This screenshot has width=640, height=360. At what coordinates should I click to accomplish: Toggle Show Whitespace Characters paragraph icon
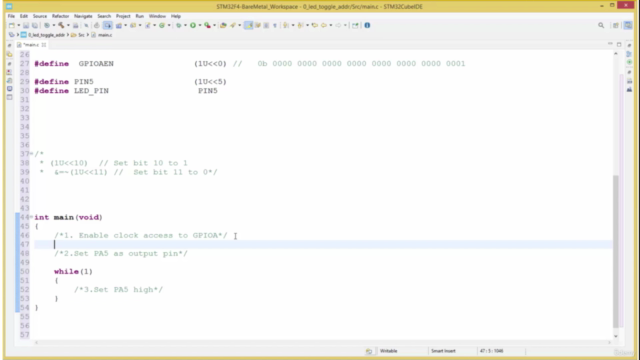[275, 25]
